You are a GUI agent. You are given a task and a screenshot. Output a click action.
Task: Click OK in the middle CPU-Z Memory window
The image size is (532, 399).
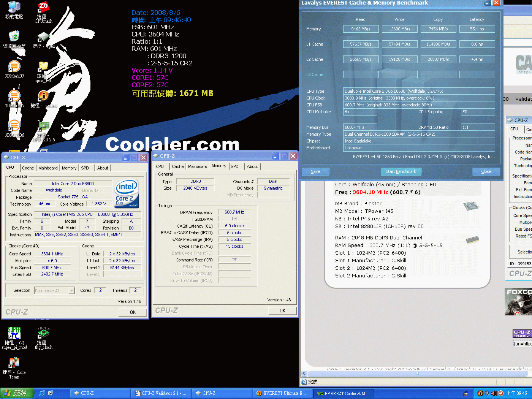click(282, 311)
